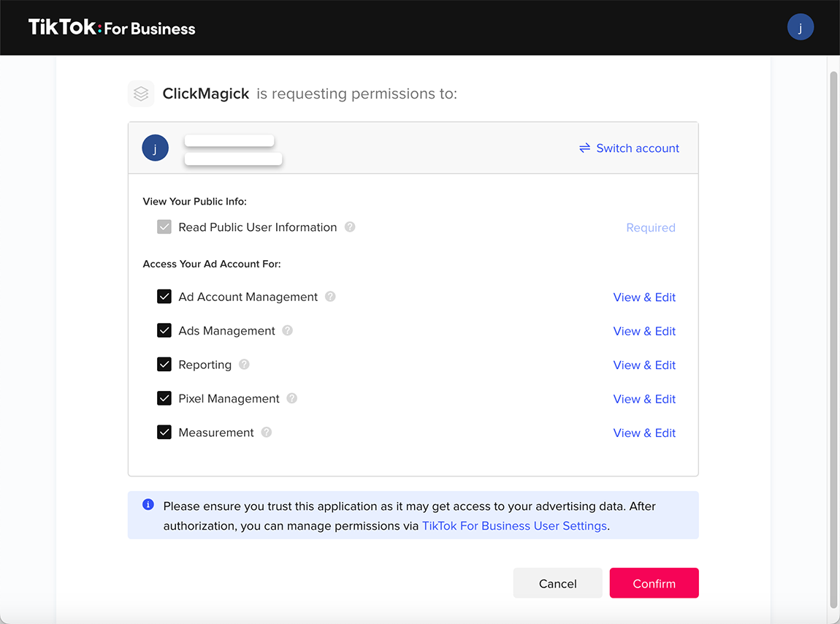
Task: Uncheck the Ads Management checkbox
Action: 164,331
